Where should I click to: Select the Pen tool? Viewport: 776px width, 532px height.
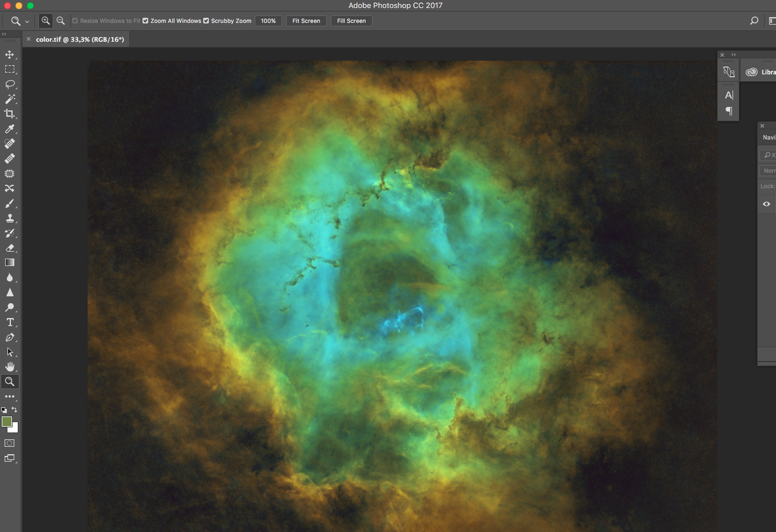click(10, 337)
